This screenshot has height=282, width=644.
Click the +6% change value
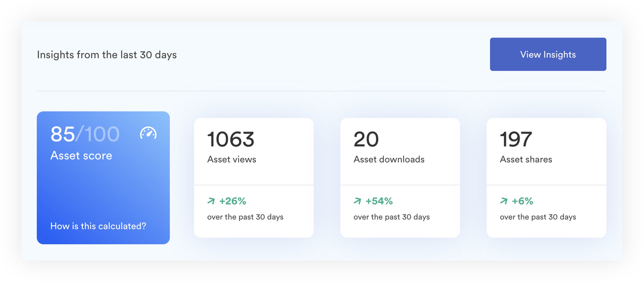click(x=523, y=201)
